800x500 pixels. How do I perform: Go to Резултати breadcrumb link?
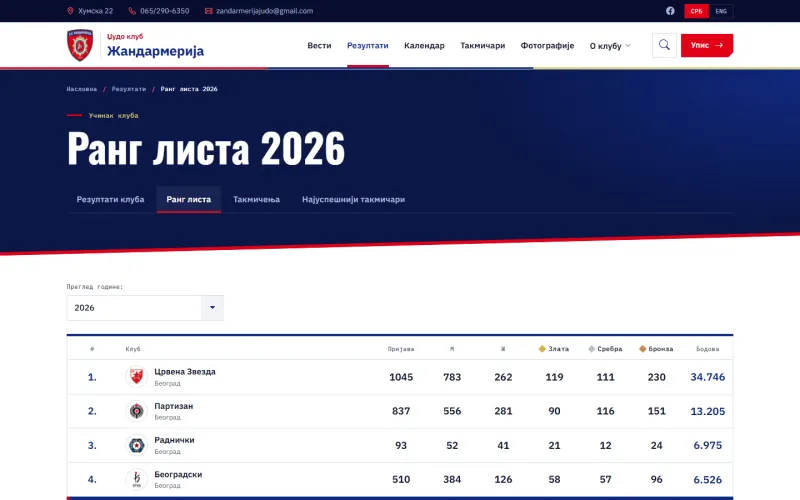(129, 89)
